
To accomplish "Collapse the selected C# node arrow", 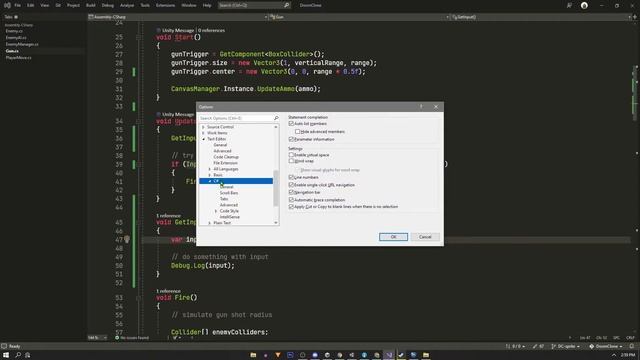I will 210,181.
